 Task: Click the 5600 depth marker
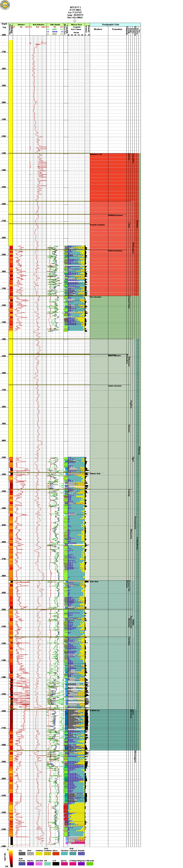coord(4,711)
